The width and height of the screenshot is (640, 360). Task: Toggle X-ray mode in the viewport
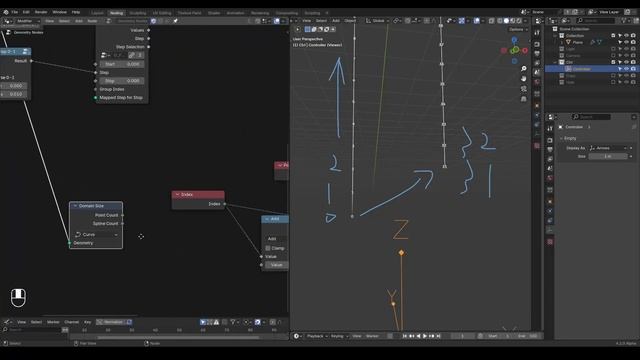pos(491,21)
